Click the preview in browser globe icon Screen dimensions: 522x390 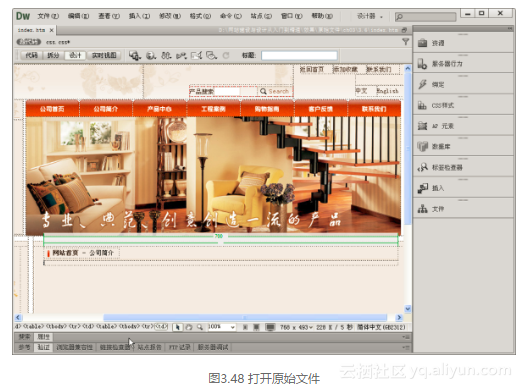pos(151,55)
